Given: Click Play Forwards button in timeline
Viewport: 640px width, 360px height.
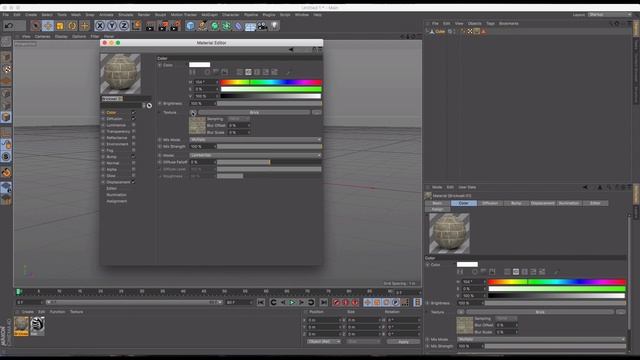Looking at the screenshot, I should (292, 302).
